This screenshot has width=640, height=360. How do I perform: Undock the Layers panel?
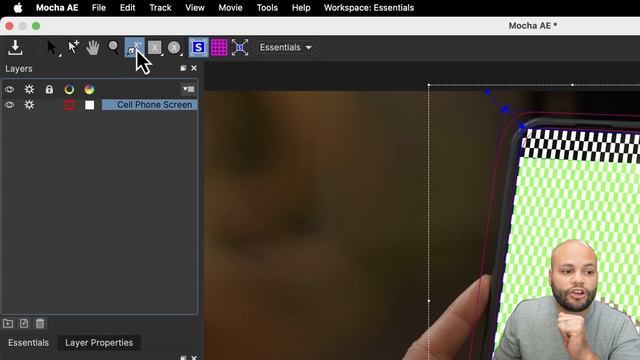(x=183, y=68)
